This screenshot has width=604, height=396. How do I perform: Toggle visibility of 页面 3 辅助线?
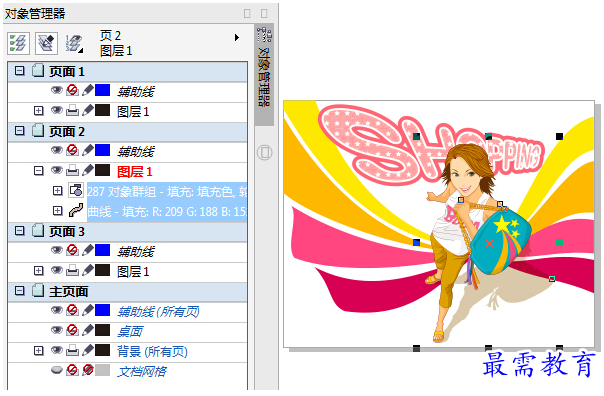(57, 250)
